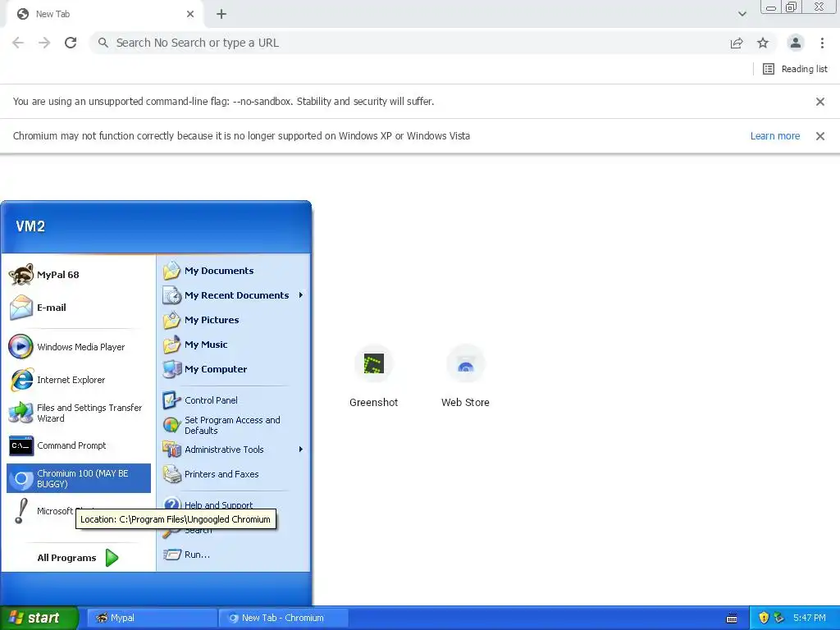
Task: Open the Reading list panel
Action: click(795, 69)
